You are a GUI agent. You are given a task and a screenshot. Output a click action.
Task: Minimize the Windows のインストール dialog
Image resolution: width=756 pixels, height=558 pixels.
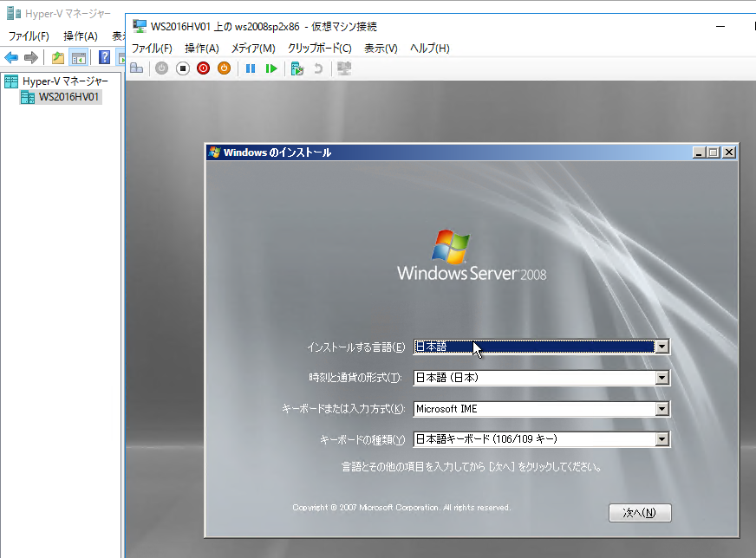click(699, 152)
